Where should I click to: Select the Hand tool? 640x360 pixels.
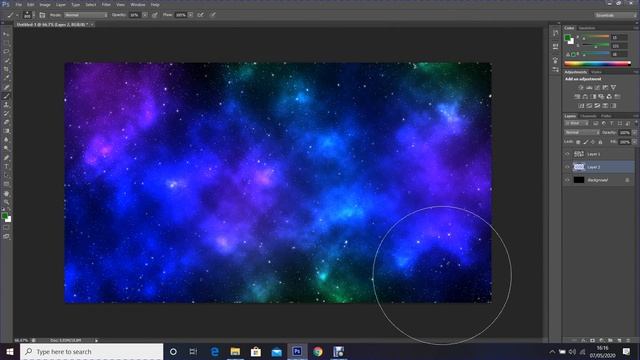6,193
